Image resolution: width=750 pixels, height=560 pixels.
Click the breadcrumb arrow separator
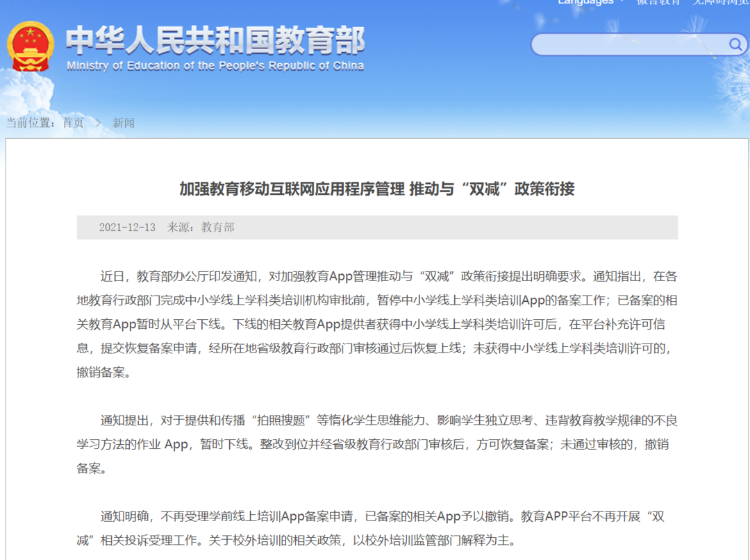pos(98,123)
